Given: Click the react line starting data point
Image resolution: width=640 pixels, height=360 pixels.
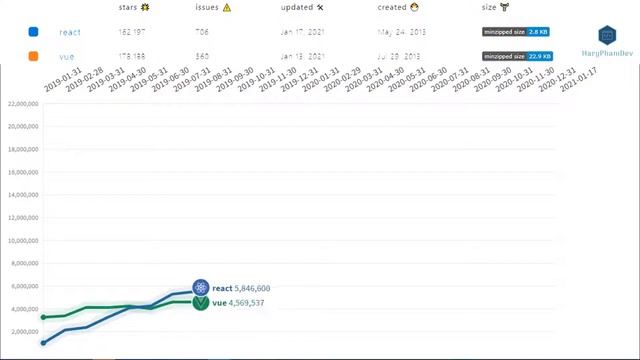Looking at the screenshot, I should pyautogui.click(x=43, y=343).
